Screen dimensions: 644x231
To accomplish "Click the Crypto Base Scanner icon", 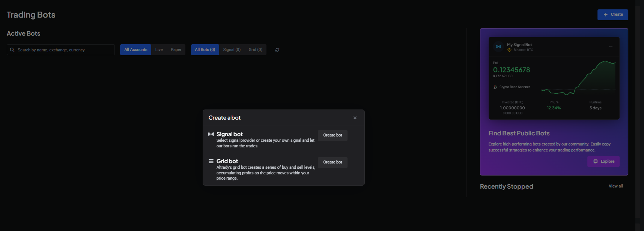I will coord(495,87).
